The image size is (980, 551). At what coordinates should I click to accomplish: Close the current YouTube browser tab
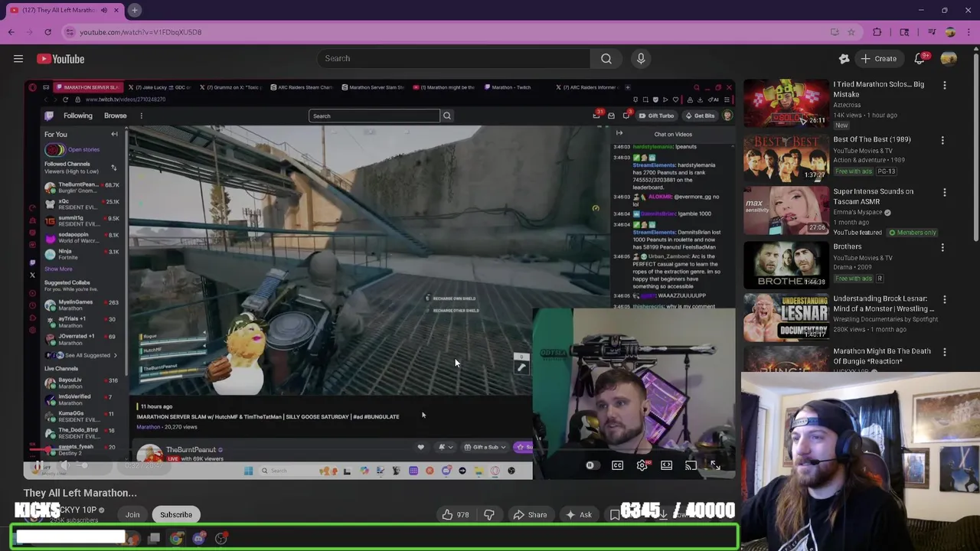[x=116, y=10]
